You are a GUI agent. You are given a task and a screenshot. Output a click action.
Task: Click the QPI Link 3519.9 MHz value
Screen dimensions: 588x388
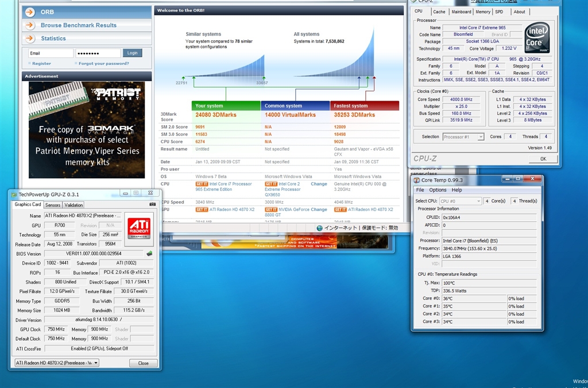coord(461,120)
